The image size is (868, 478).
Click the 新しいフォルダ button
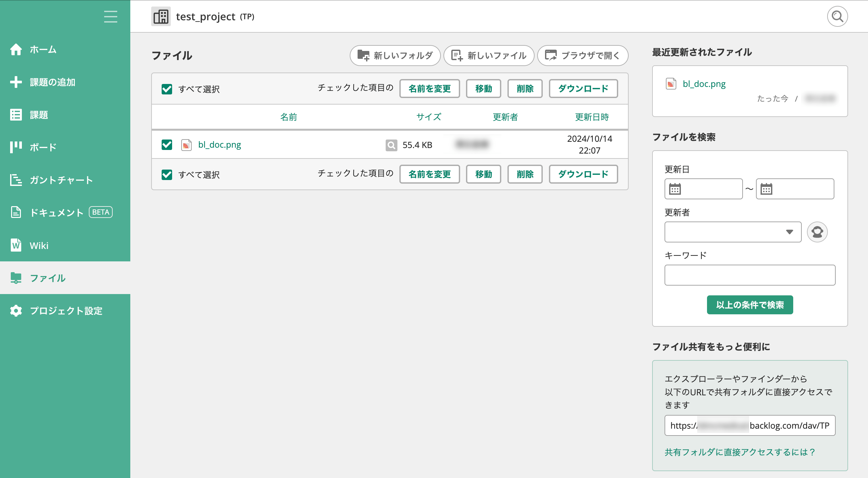[395, 55]
